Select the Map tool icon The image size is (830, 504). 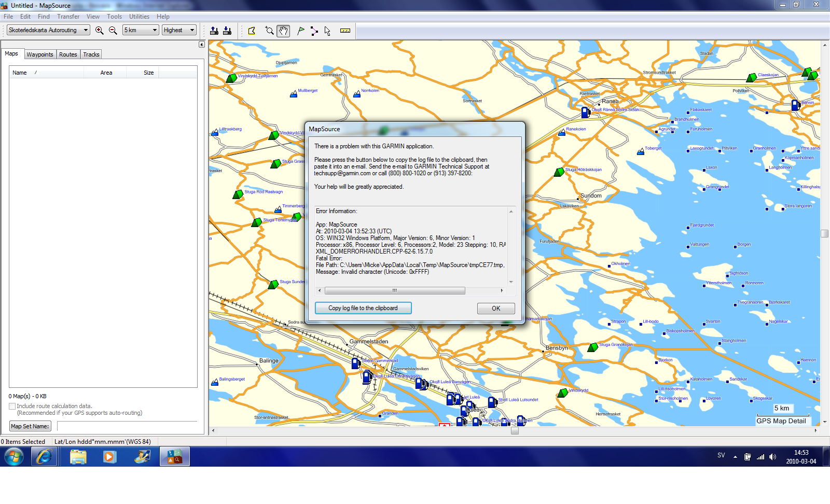252,31
